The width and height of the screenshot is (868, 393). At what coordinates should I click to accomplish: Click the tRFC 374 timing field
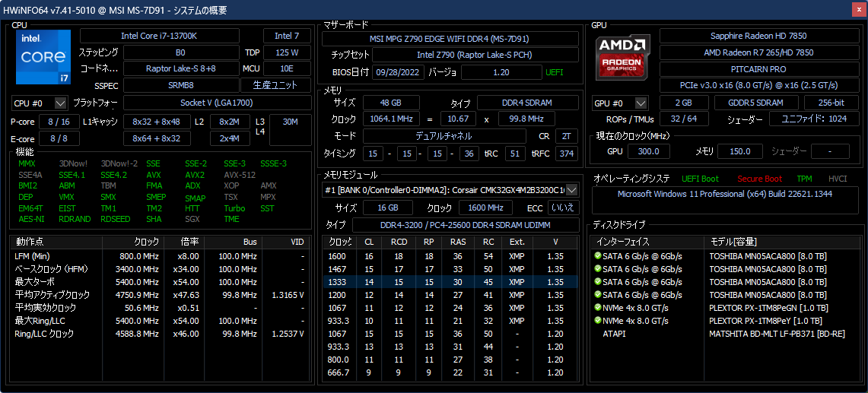[x=566, y=154]
